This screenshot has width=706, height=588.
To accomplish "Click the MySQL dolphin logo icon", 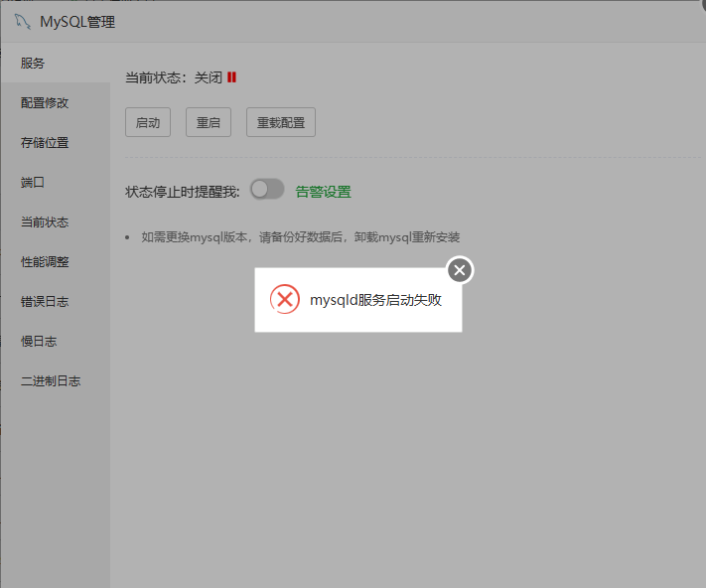I will 23,22.
